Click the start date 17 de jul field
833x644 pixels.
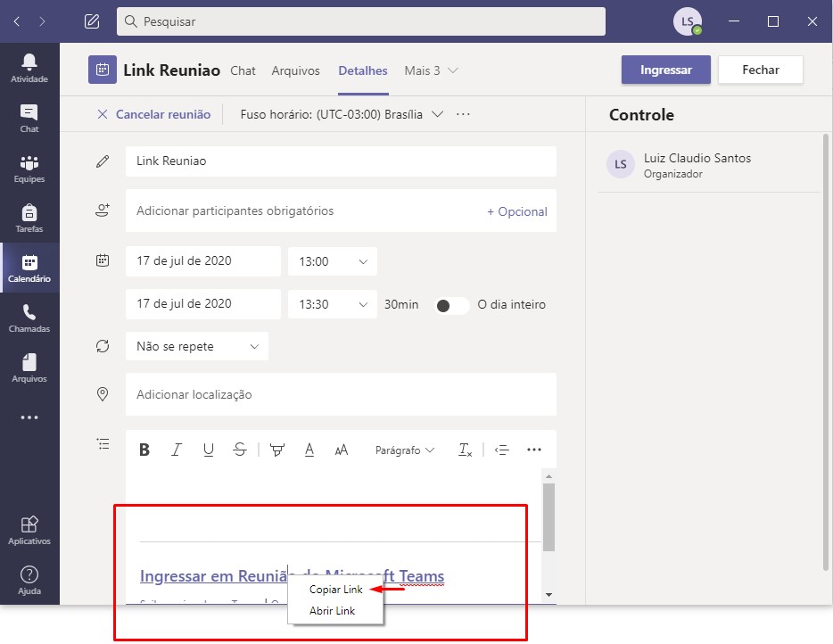[203, 260]
